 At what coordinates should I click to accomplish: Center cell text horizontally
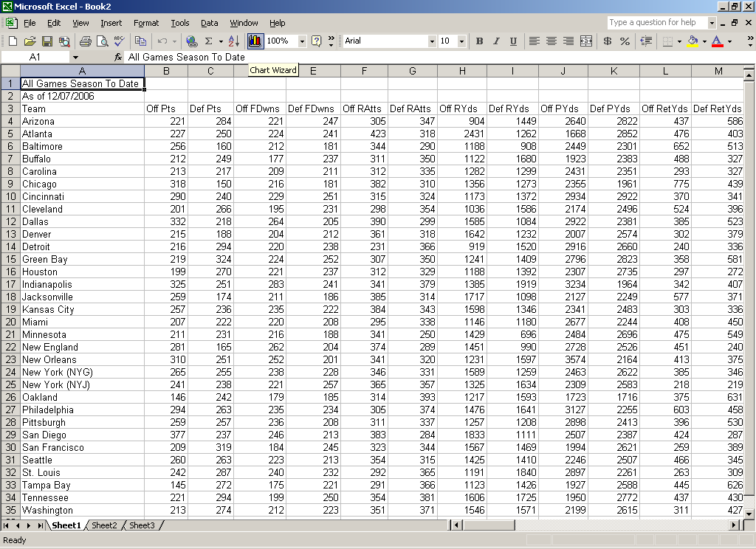(x=551, y=41)
